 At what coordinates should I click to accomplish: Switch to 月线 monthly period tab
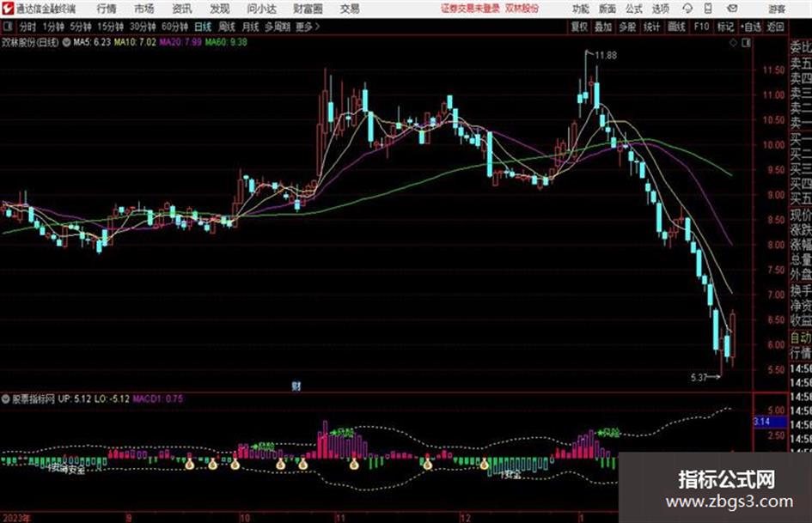click(x=251, y=27)
